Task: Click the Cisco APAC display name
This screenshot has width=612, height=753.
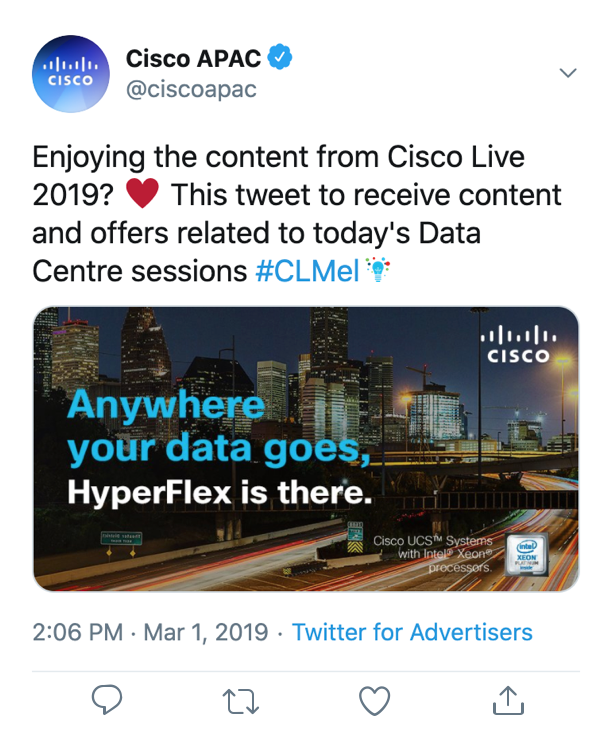Action: pyautogui.click(x=193, y=59)
